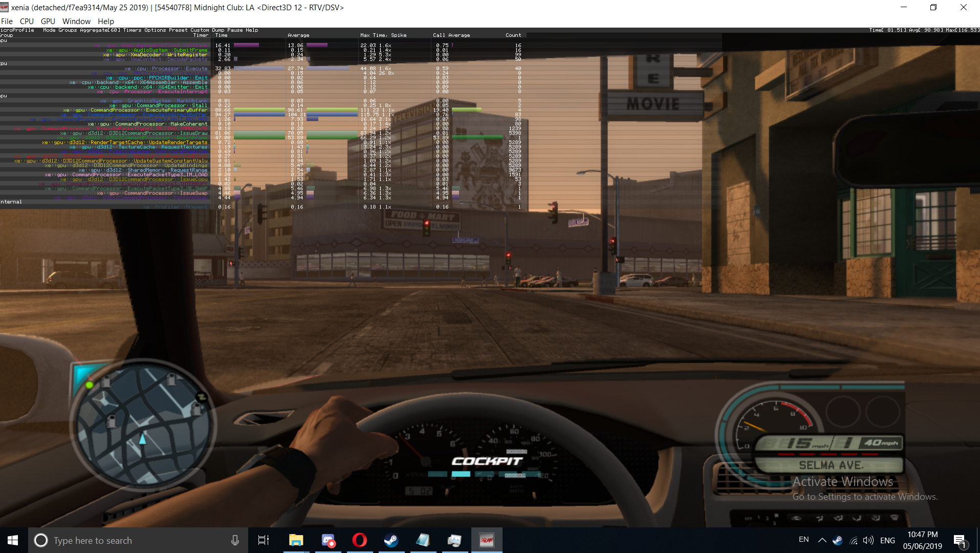Open the MicroProfile Mode dropdown

[x=49, y=30]
